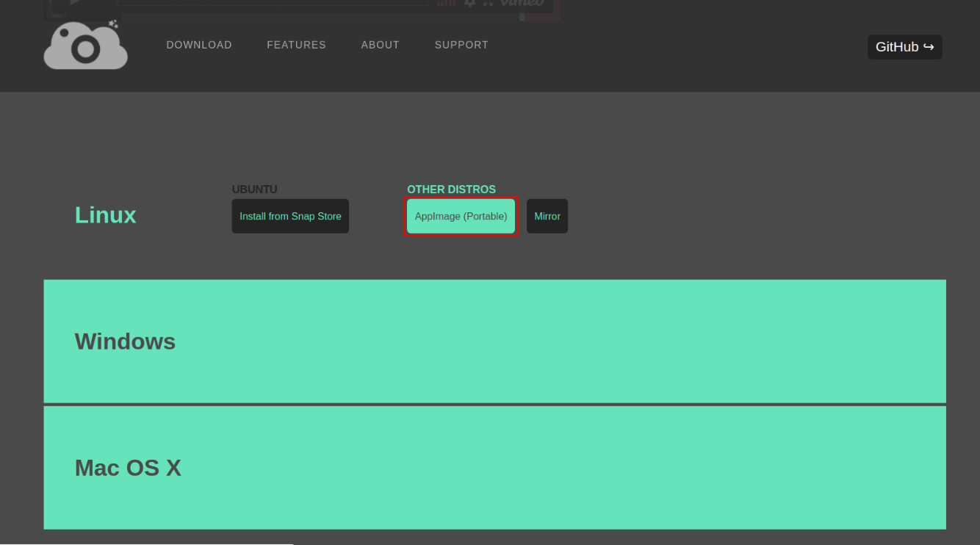Open the video settings gear icon
The width and height of the screenshot is (980, 545).
(x=468, y=4)
